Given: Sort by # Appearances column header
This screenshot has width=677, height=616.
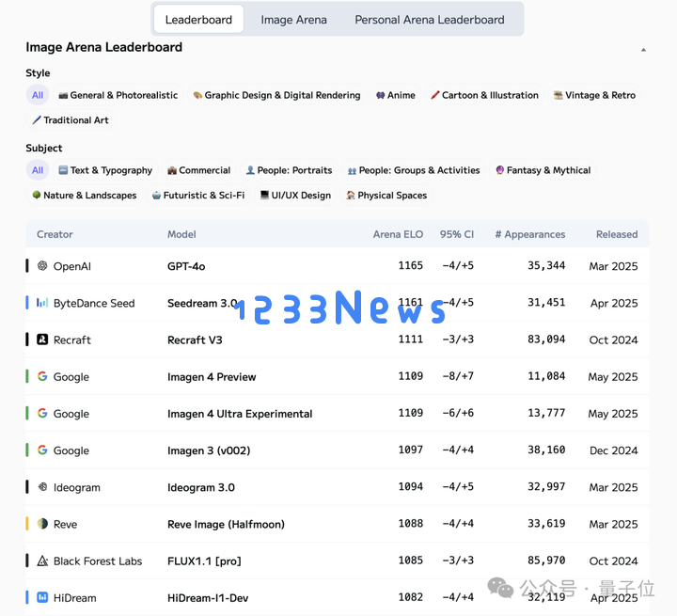Looking at the screenshot, I should [x=530, y=234].
